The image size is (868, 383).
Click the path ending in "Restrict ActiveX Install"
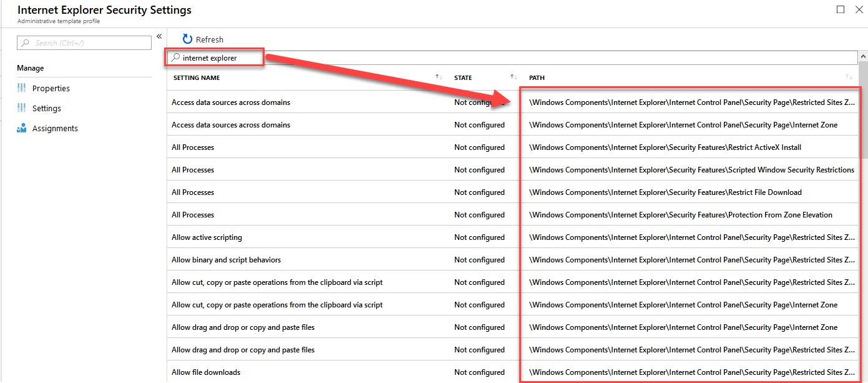click(x=665, y=147)
